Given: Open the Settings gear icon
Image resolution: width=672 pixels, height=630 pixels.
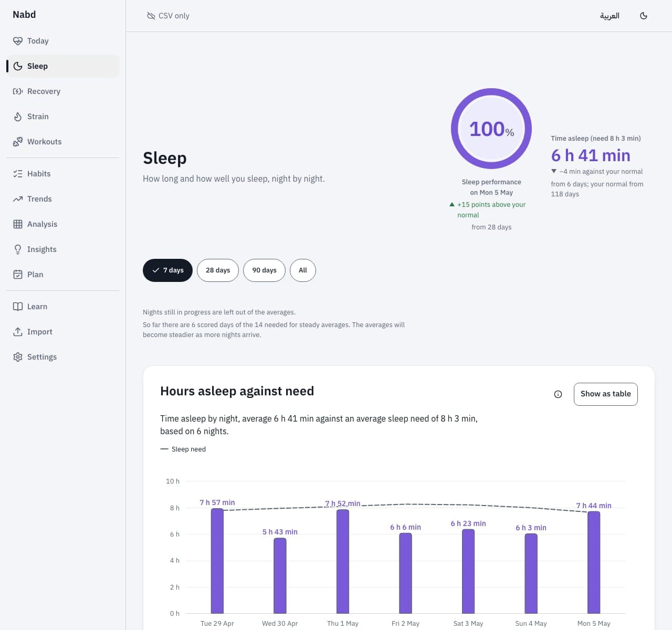Looking at the screenshot, I should pyautogui.click(x=18, y=357).
